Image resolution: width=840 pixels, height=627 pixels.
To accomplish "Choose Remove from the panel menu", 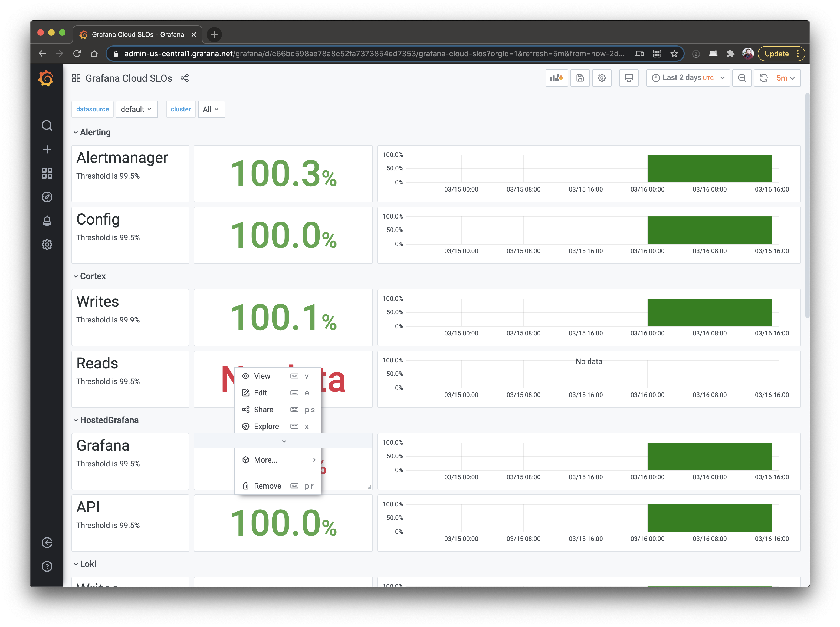I will (x=267, y=486).
